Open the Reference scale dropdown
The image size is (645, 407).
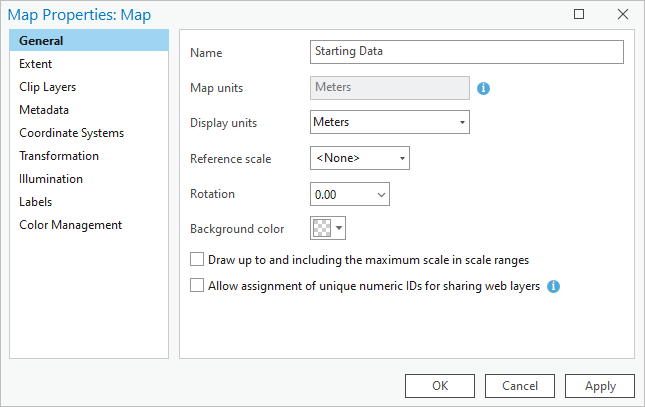tap(402, 158)
